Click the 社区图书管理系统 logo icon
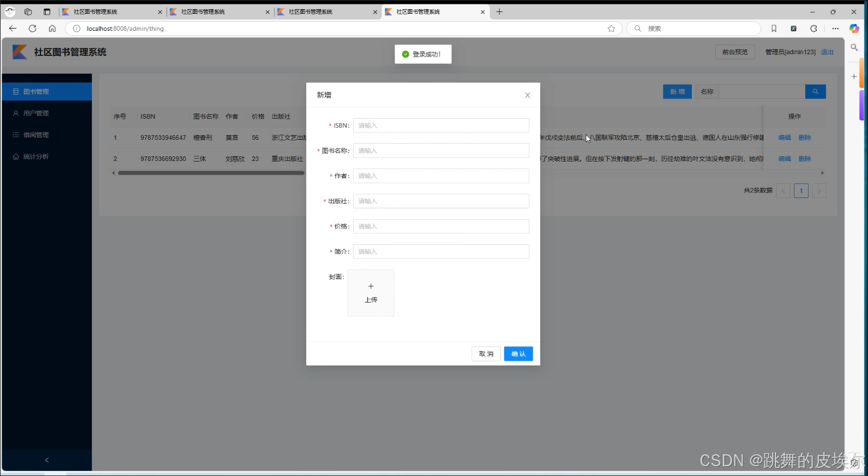The image size is (868, 476). (x=18, y=52)
